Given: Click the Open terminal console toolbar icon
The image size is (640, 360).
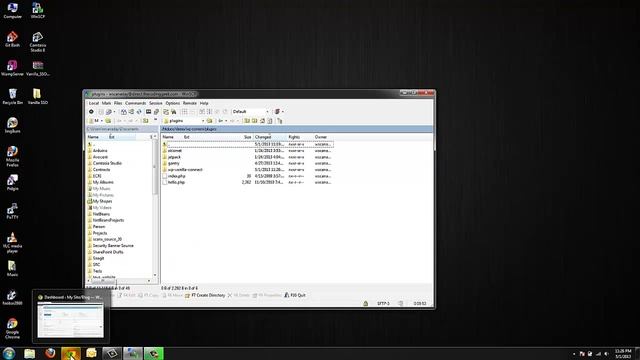Looking at the screenshot, I should point(149,111).
